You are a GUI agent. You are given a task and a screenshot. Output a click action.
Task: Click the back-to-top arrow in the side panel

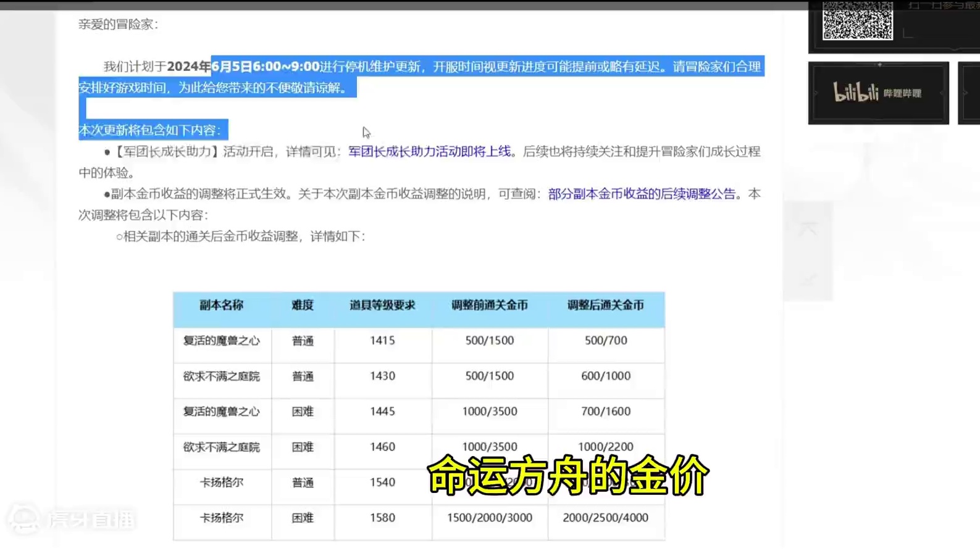[x=808, y=229]
